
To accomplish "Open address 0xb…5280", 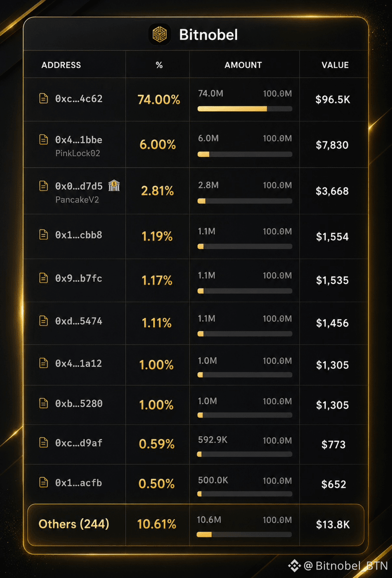I will point(78,403).
